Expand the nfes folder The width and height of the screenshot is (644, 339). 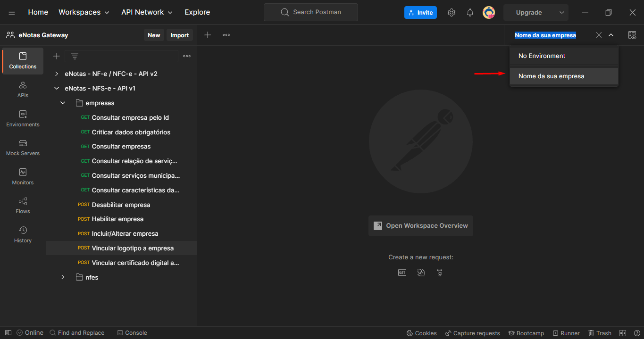[63, 277]
